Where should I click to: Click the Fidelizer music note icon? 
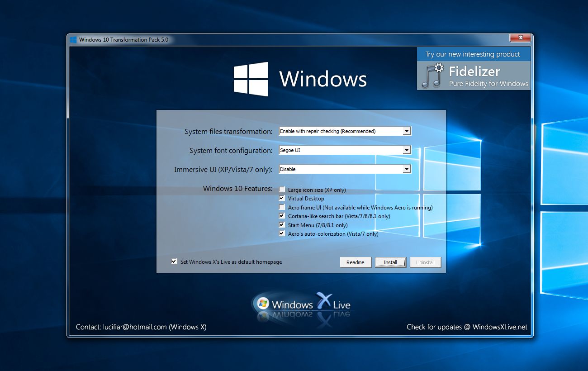433,76
